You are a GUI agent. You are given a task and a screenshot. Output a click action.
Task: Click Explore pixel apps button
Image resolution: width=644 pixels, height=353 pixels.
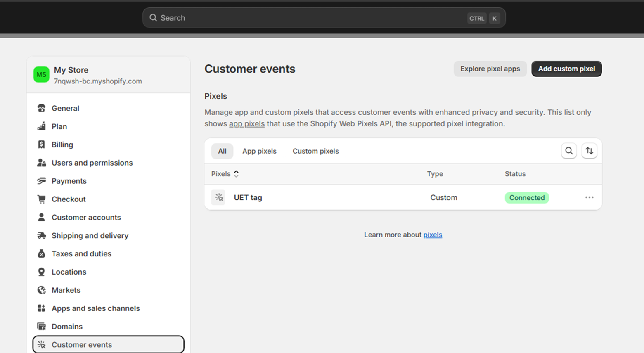coord(490,69)
